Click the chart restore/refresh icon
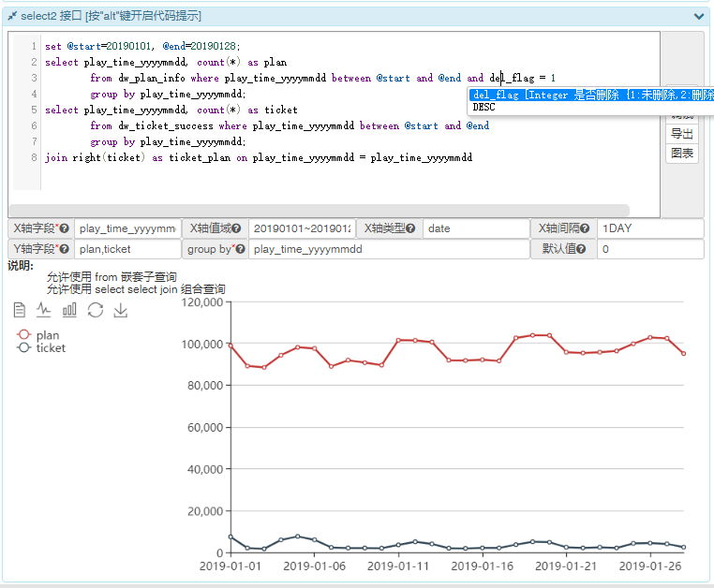 point(95,310)
